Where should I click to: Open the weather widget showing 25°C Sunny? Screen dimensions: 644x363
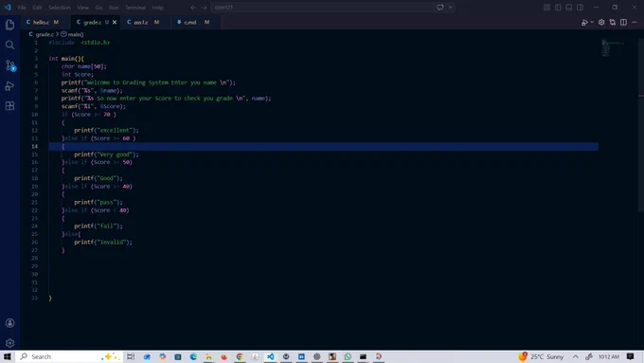click(541, 356)
